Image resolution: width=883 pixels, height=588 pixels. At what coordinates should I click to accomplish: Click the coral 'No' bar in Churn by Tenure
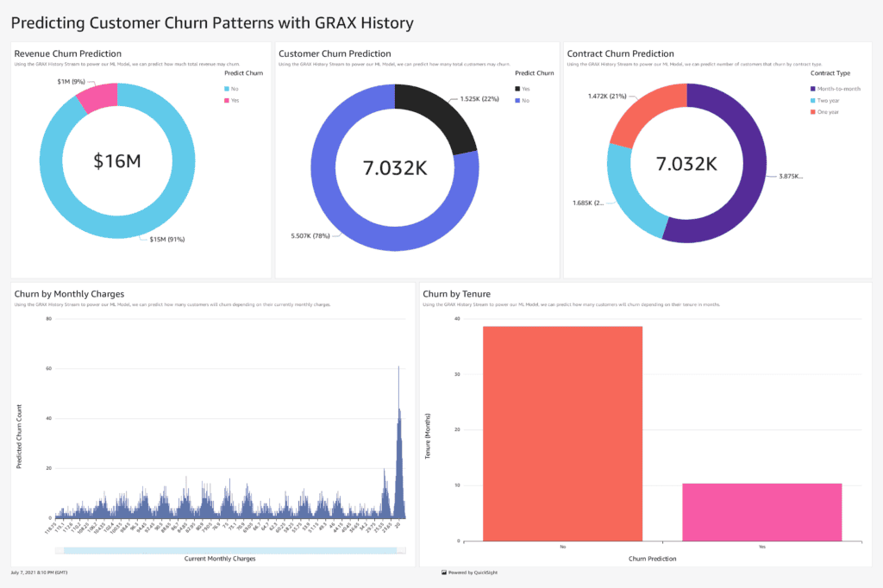pos(562,433)
